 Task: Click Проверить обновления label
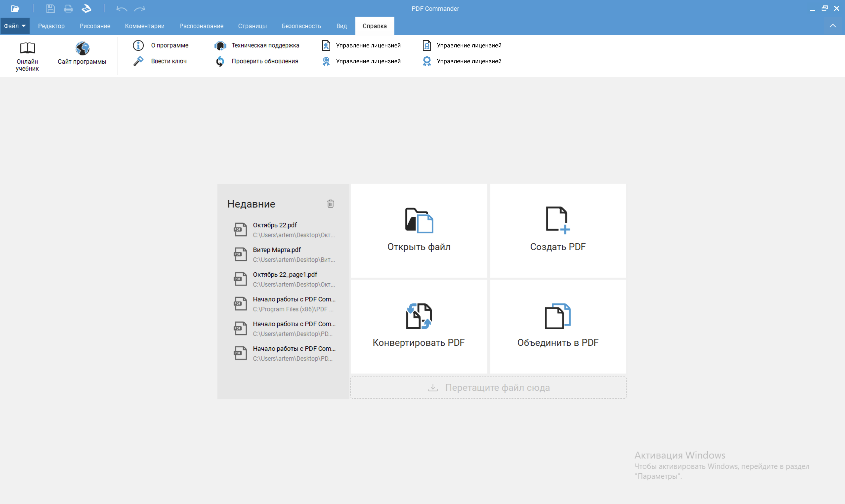[265, 61]
